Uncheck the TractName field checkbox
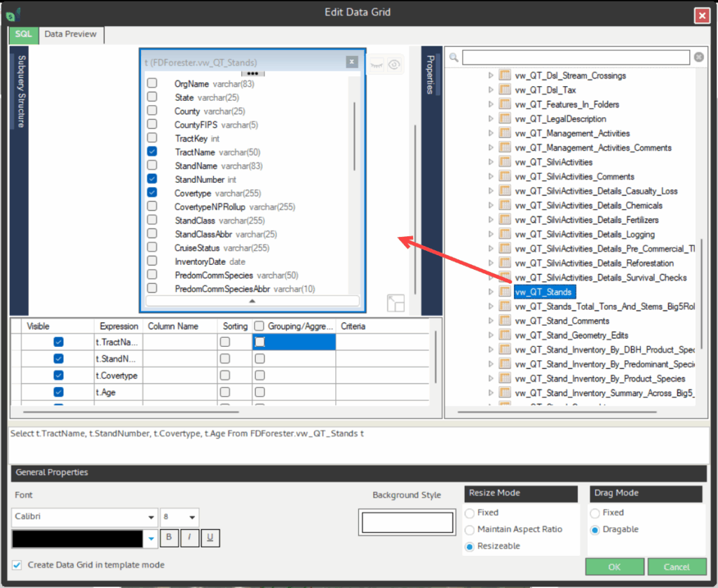The width and height of the screenshot is (718, 588). point(151,152)
